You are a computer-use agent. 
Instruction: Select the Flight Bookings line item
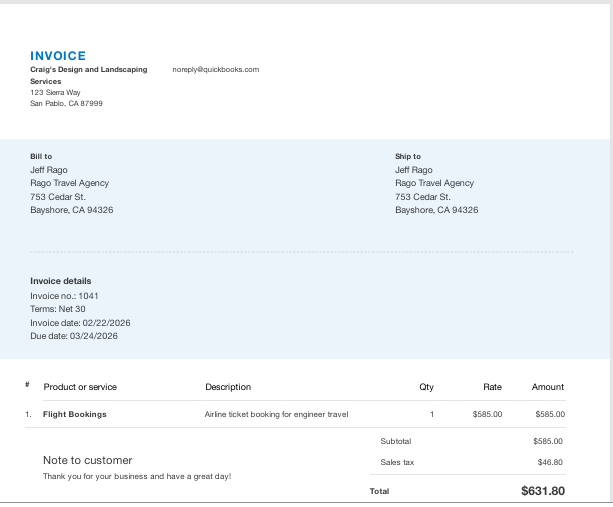tap(75, 414)
